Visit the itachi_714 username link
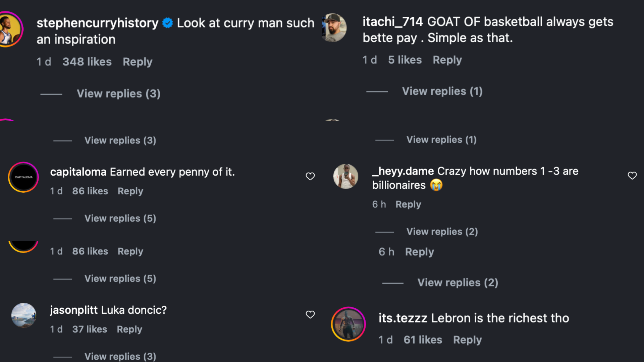This screenshot has height=362, width=644. click(392, 22)
